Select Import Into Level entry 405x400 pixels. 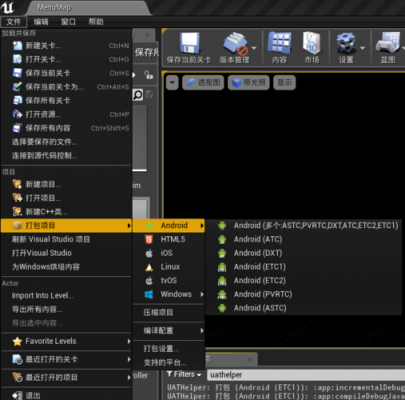click(67, 296)
